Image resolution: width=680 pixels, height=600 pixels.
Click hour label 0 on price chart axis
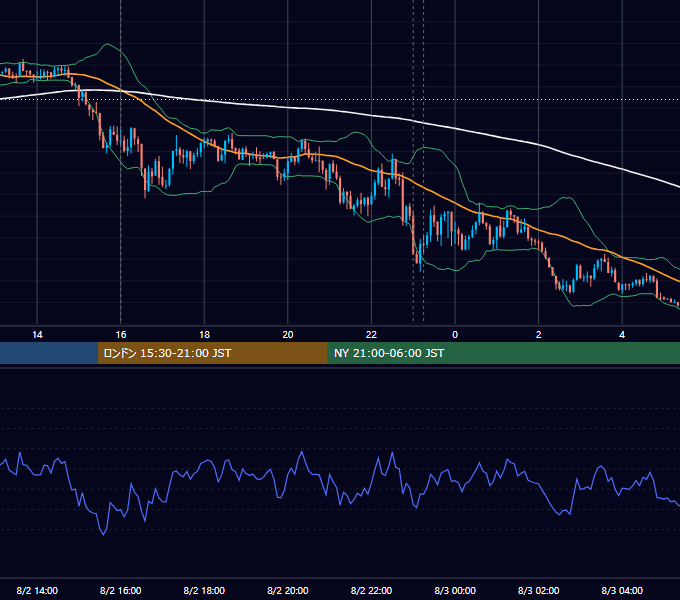[455, 334]
